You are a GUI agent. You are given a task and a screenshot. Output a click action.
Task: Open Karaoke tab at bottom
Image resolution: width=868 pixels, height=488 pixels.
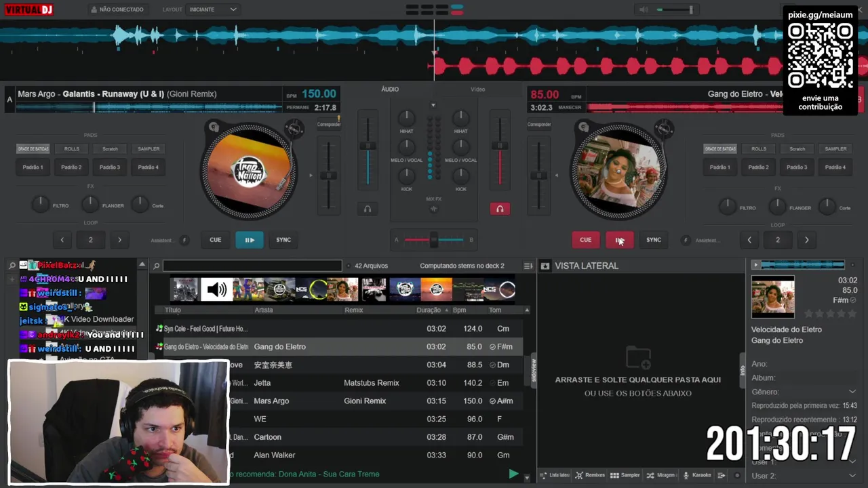[x=697, y=475]
